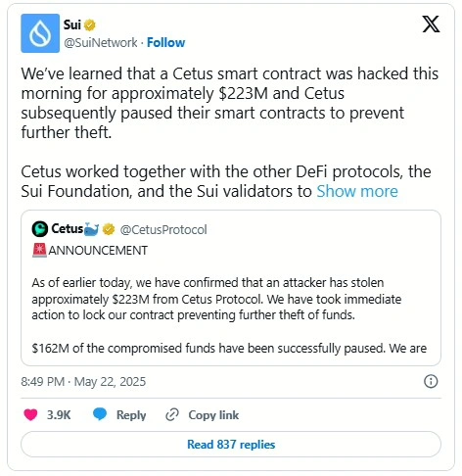Screen dimensions: 462x476
Task: Click Cetus's gold verified badge
Action: tap(109, 229)
